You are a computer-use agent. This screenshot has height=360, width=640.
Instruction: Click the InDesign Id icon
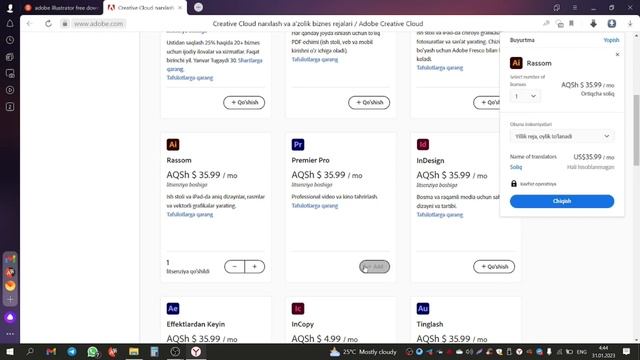click(423, 144)
